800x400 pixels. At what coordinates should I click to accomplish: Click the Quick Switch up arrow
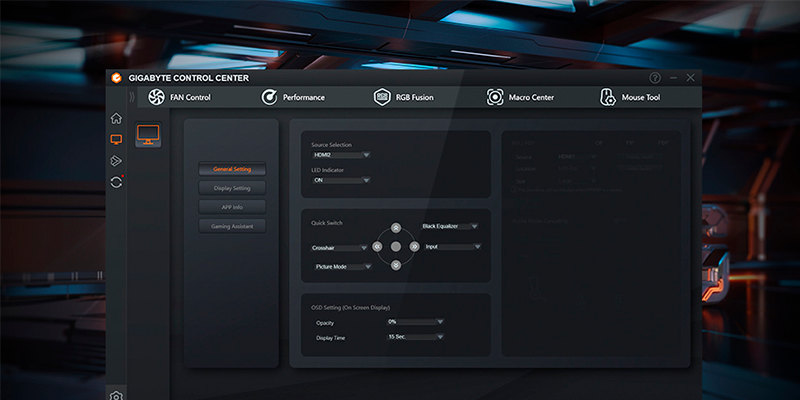[396, 228]
